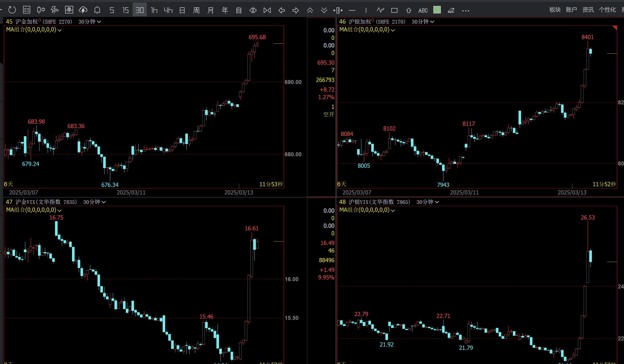Click the refresh icon in toolbar
This screenshot has width=624, height=364.
pyautogui.click(x=12, y=10)
